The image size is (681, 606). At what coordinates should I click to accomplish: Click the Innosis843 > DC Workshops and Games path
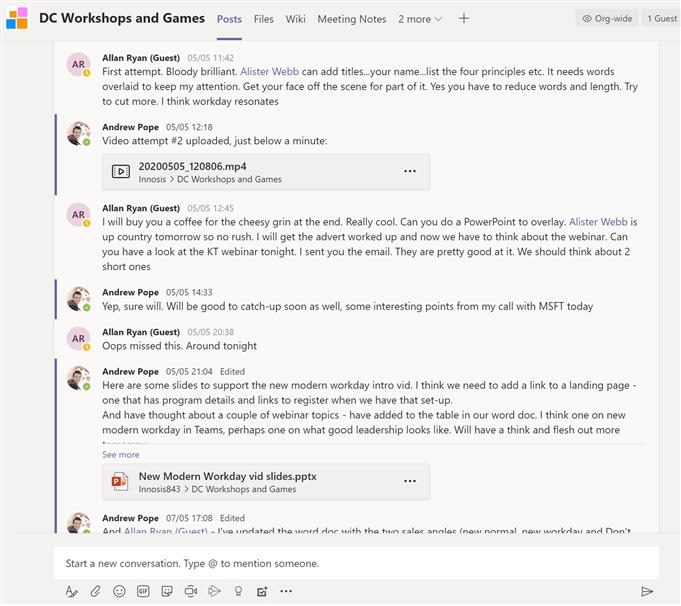[217, 489]
